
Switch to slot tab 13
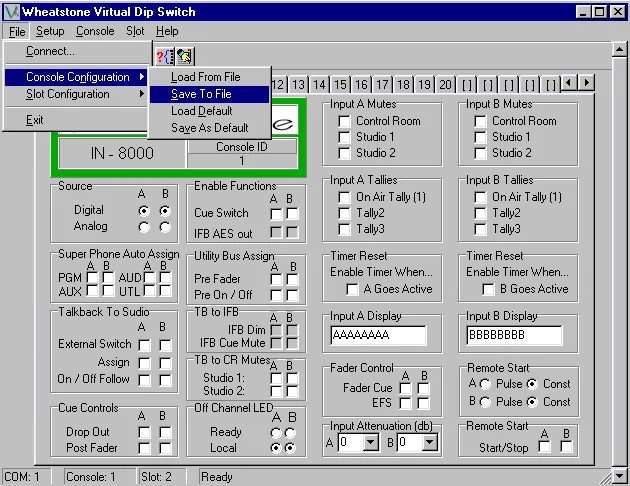click(x=299, y=85)
